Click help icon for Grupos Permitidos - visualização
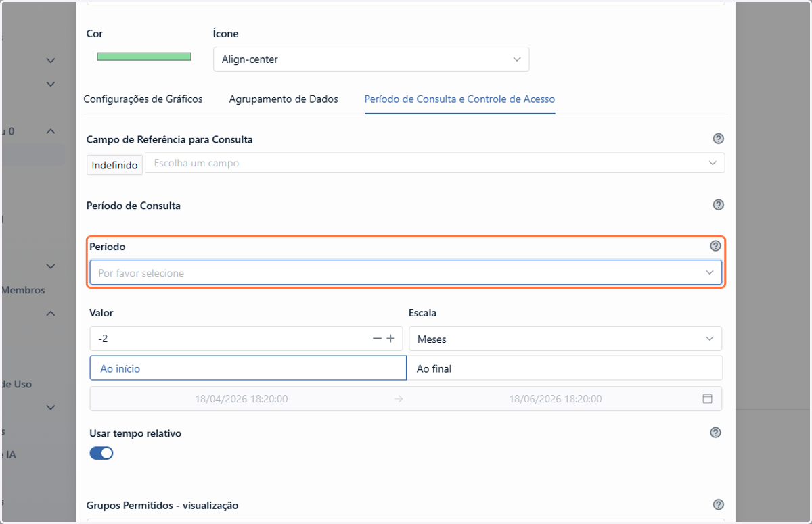The image size is (812, 524). click(719, 504)
